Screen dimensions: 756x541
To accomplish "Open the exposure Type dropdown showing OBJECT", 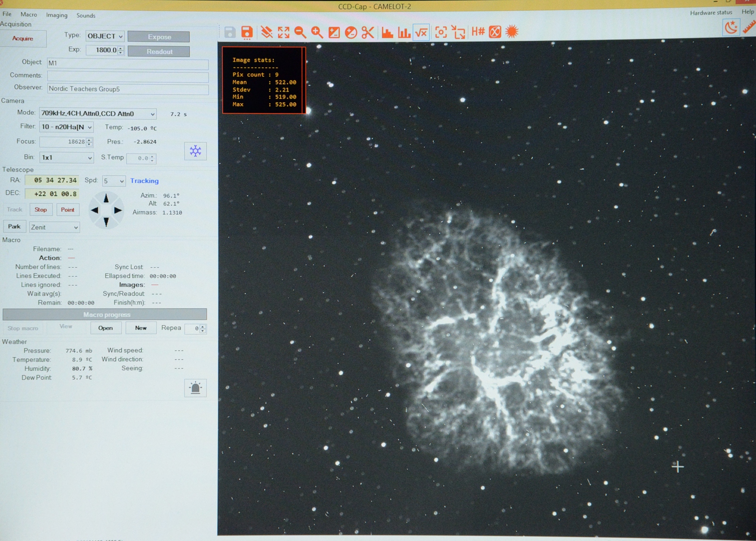I will point(105,36).
